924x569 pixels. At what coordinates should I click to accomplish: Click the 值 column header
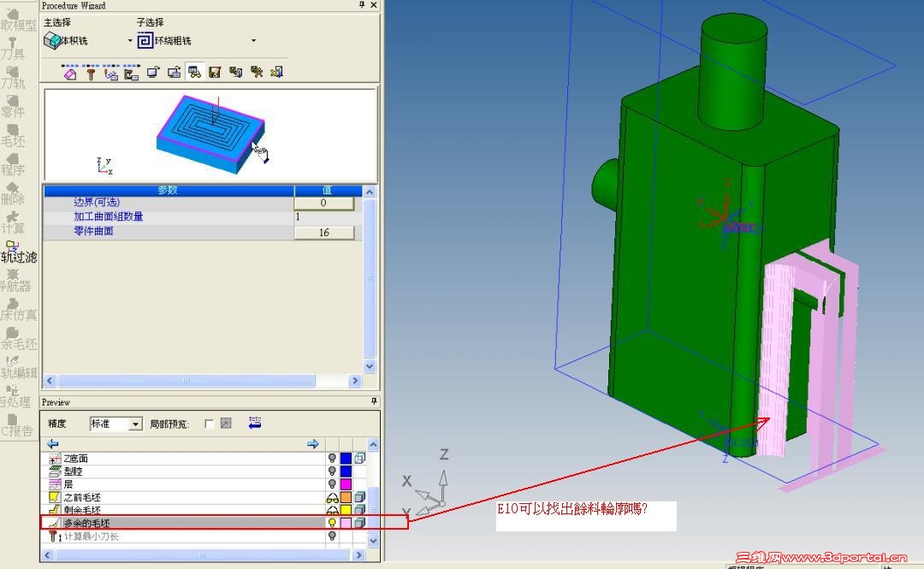(x=328, y=191)
